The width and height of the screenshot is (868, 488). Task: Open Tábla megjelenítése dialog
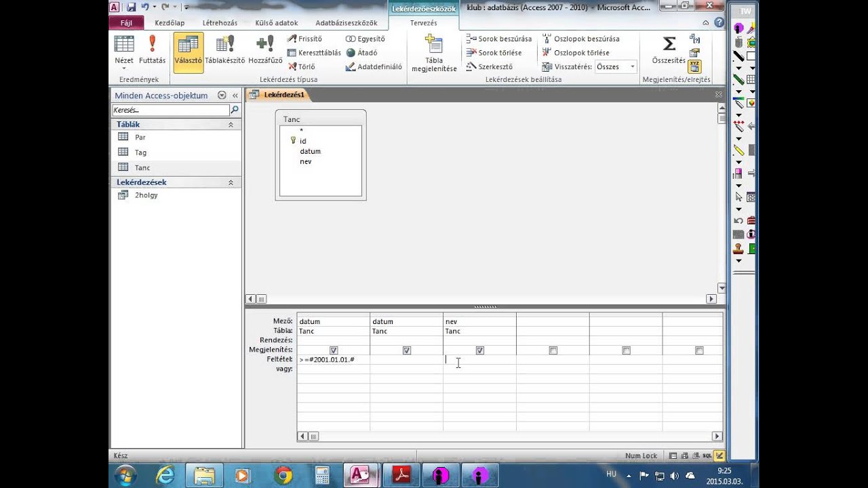[x=434, y=53]
